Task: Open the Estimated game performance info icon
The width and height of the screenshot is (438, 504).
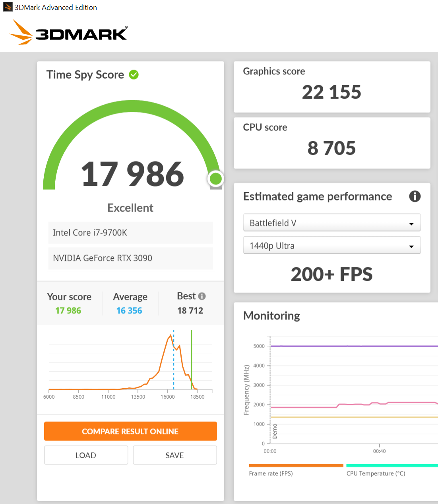Action: point(415,196)
